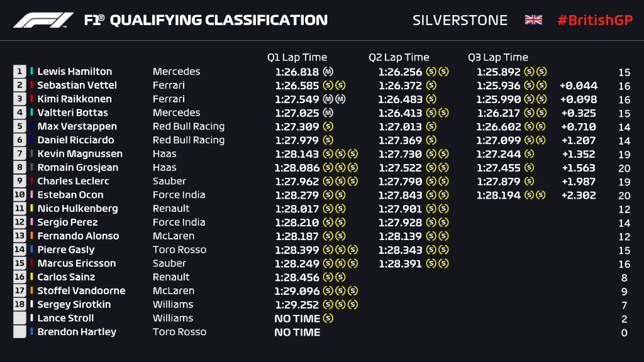
Task: Click the F1 logo in the header
Action: [43, 20]
